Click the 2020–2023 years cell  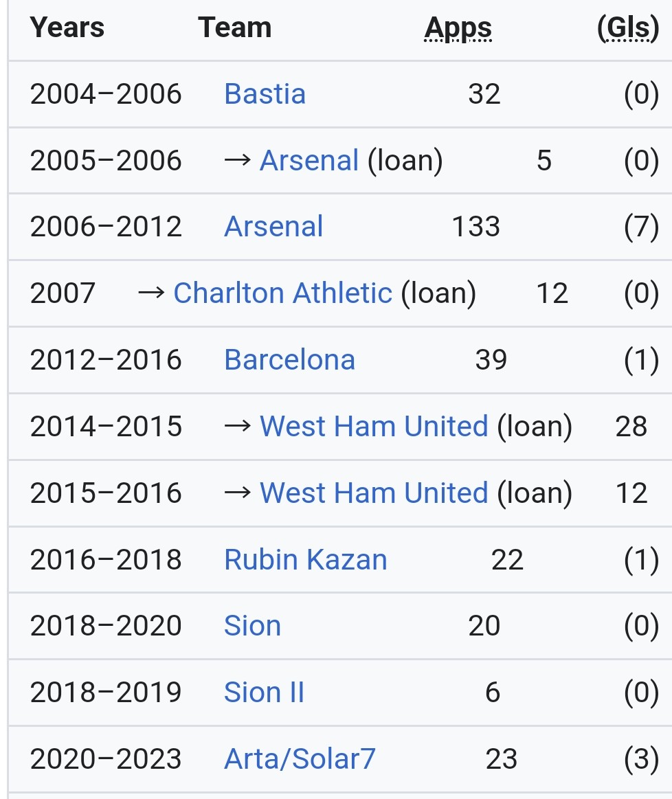[105, 758]
